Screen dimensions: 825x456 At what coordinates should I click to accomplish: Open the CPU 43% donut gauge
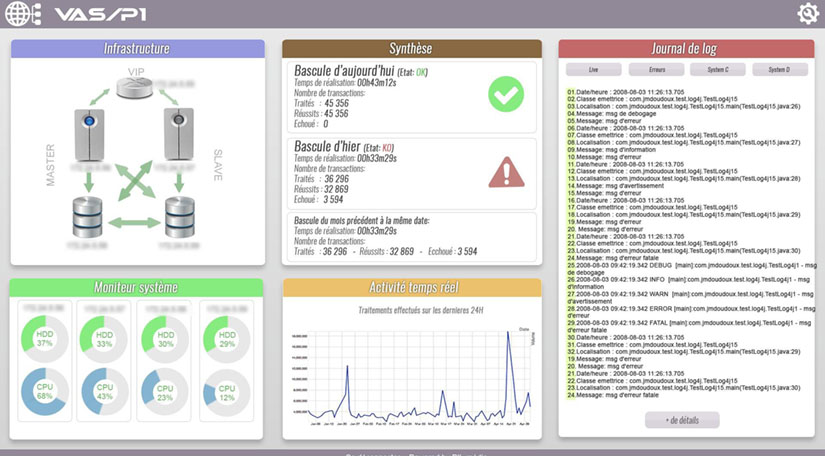105,391
